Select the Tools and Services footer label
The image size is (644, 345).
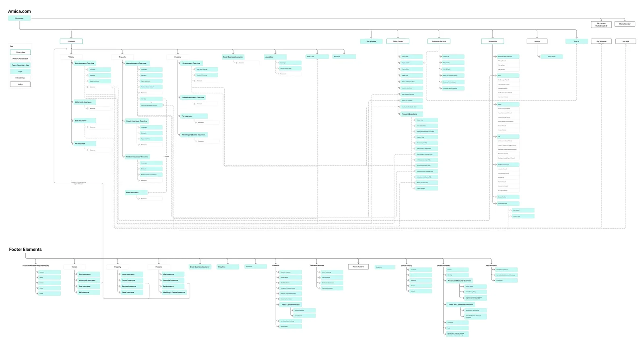pos(316,266)
